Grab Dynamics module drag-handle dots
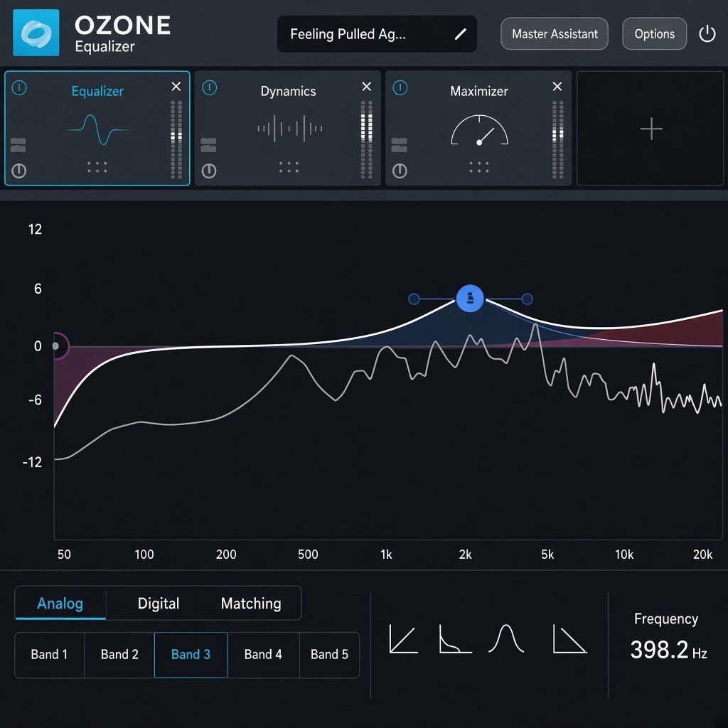 point(289,167)
